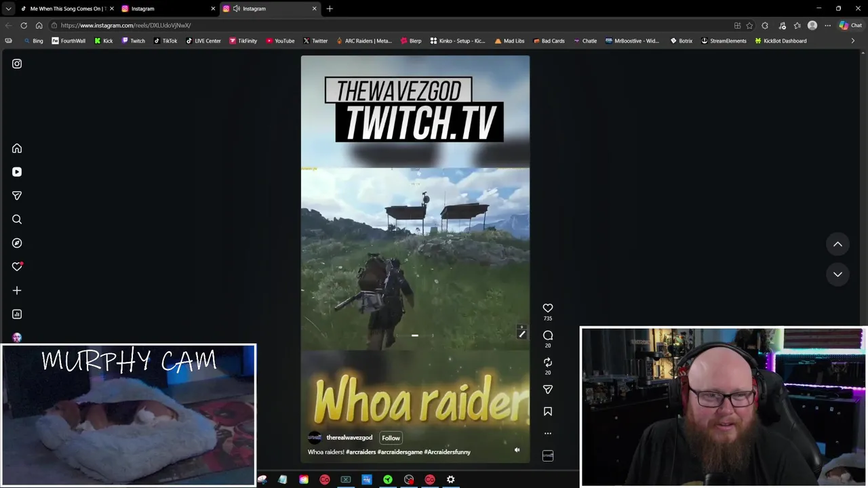The width and height of the screenshot is (868, 488).
Task: Open browser settings and more menu
Action: [x=828, y=26]
